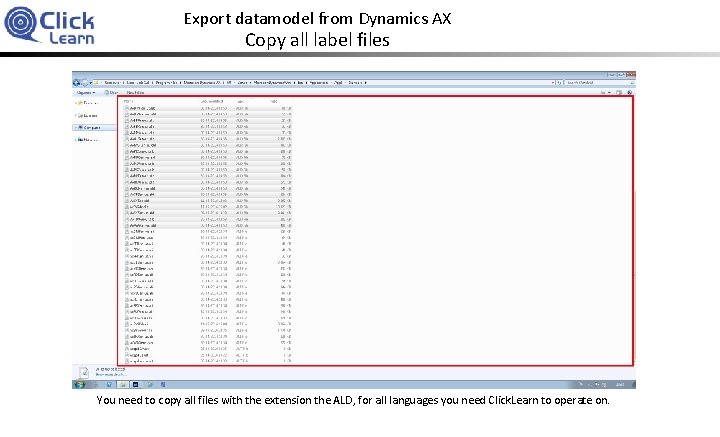The width and height of the screenshot is (720, 437).
Task: Close the Explorer window
Action: pos(630,75)
